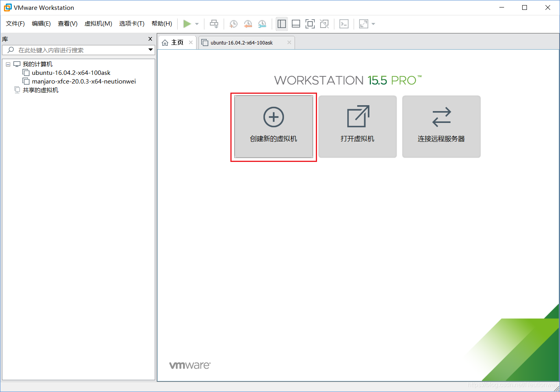Open the 文件(F) menu
The image size is (560, 392).
15,24
